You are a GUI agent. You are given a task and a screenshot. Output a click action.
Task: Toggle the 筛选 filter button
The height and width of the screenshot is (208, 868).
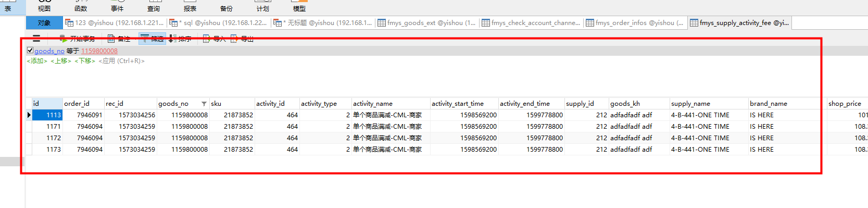point(152,39)
